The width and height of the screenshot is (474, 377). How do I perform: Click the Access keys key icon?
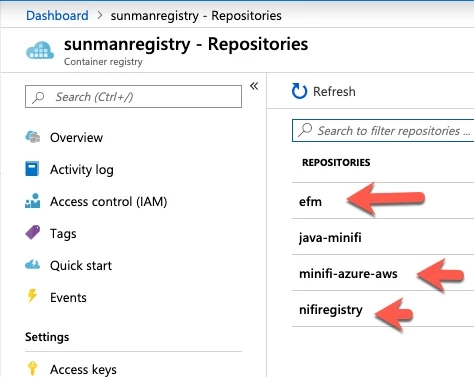pos(32,368)
